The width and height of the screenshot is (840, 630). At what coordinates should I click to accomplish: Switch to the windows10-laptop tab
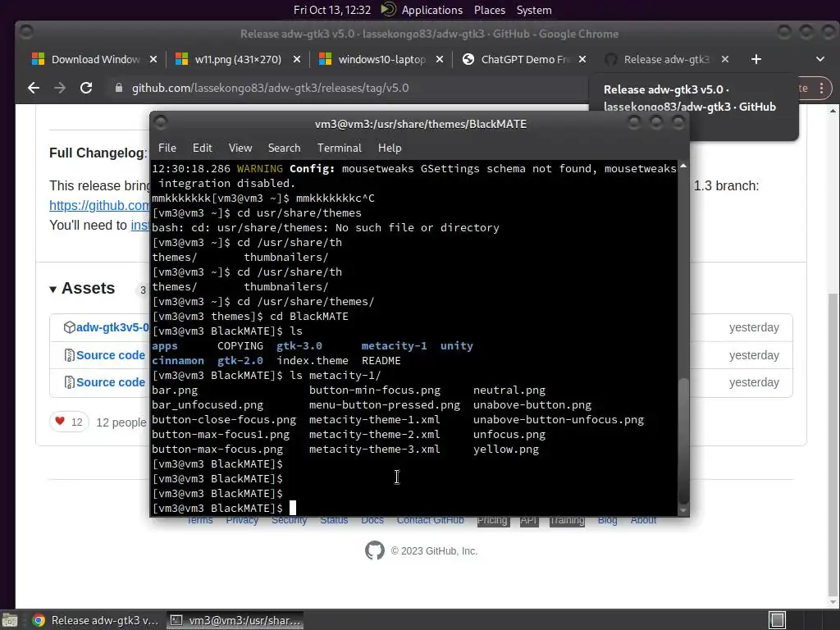pos(381,59)
